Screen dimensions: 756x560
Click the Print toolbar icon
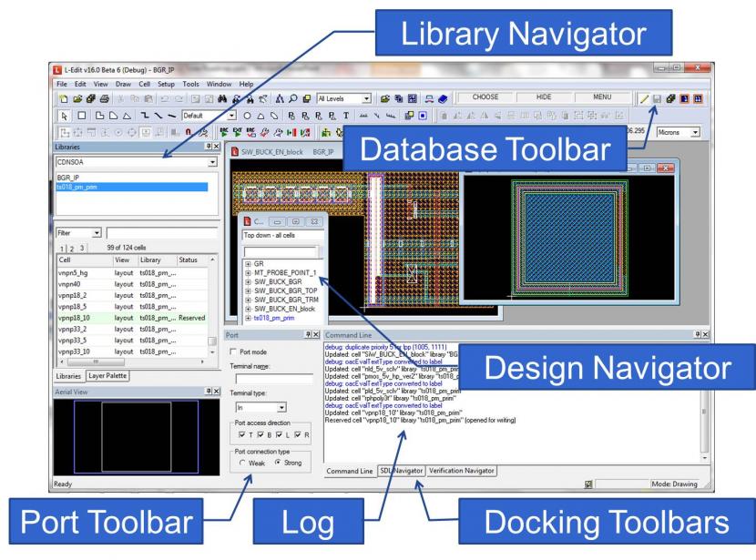pyautogui.click(x=104, y=98)
